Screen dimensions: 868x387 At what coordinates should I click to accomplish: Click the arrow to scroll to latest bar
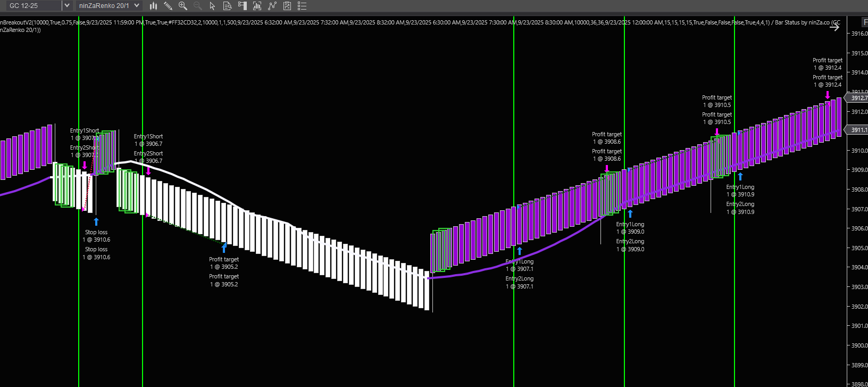(834, 28)
